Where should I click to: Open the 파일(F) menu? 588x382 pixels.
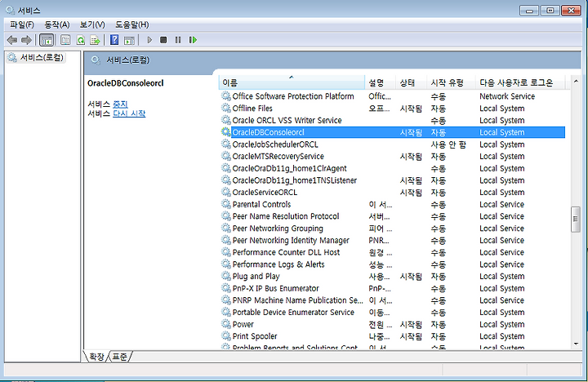tap(22, 24)
